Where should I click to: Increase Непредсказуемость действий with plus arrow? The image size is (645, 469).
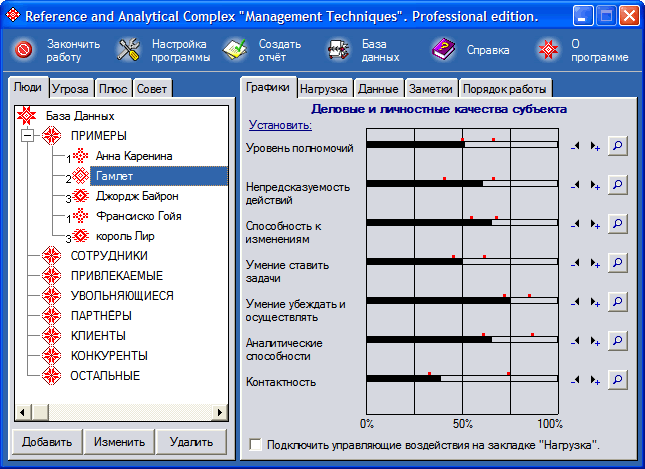pos(595,185)
